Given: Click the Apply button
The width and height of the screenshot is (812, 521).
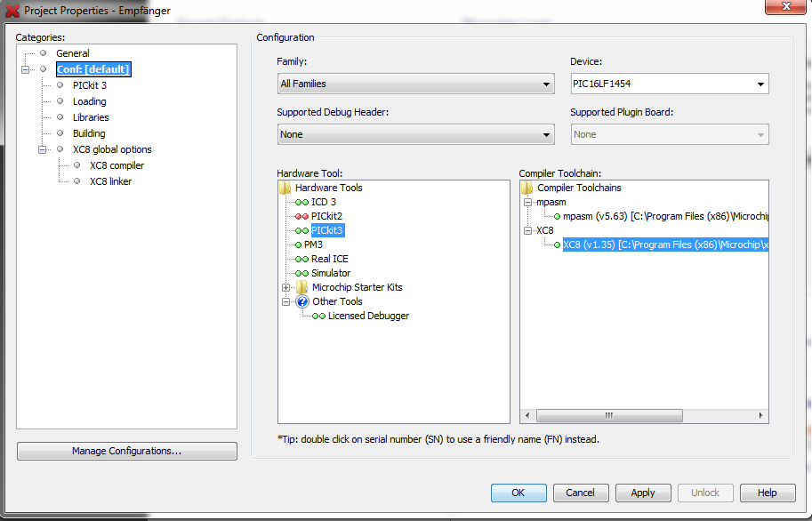Looking at the screenshot, I should [x=643, y=493].
